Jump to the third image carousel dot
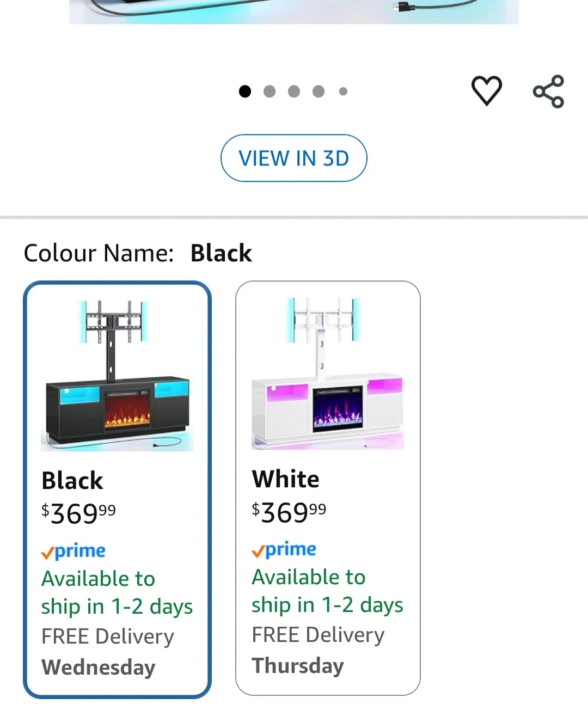588x710 pixels. pyautogui.click(x=294, y=91)
